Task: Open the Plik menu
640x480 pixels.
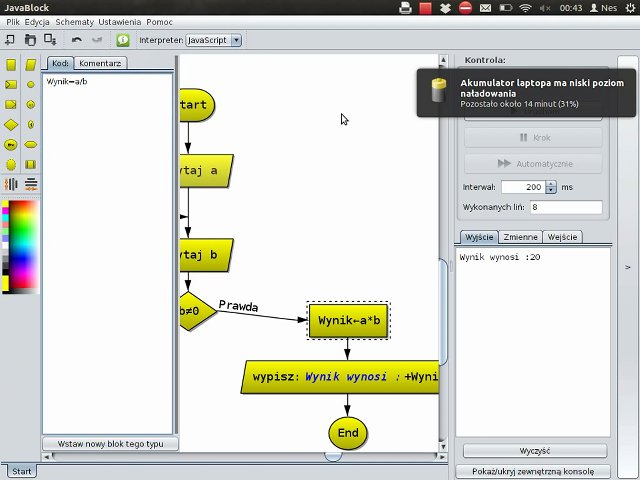Action: pyautogui.click(x=13, y=22)
